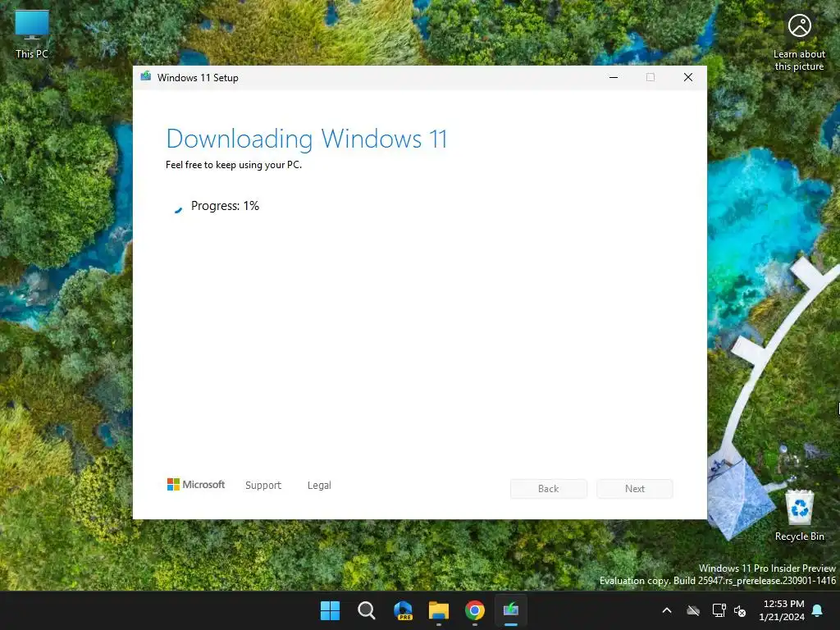Close the Windows 11 Setup window

click(x=688, y=77)
